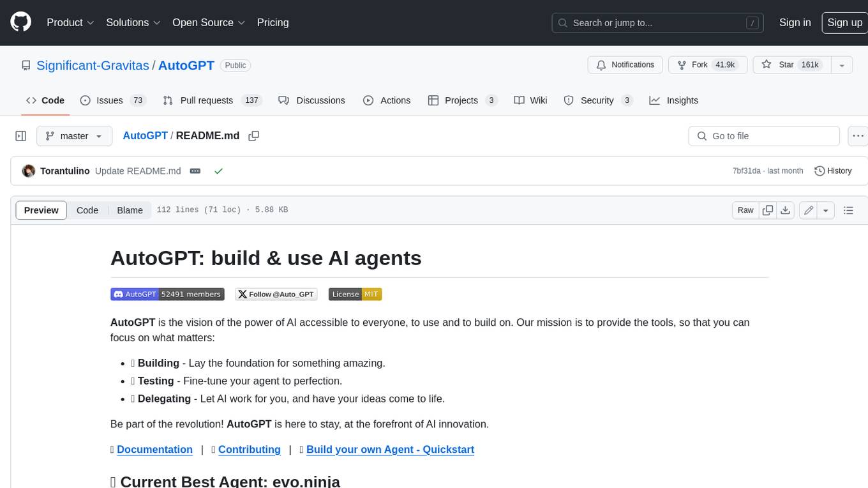Image resolution: width=868 pixels, height=488 pixels.
Task: Click the fork count 41.9k
Action: [725, 65]
